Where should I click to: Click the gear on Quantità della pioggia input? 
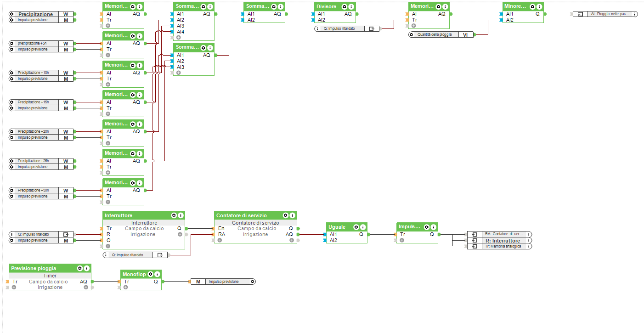click(x=412, y=34)
